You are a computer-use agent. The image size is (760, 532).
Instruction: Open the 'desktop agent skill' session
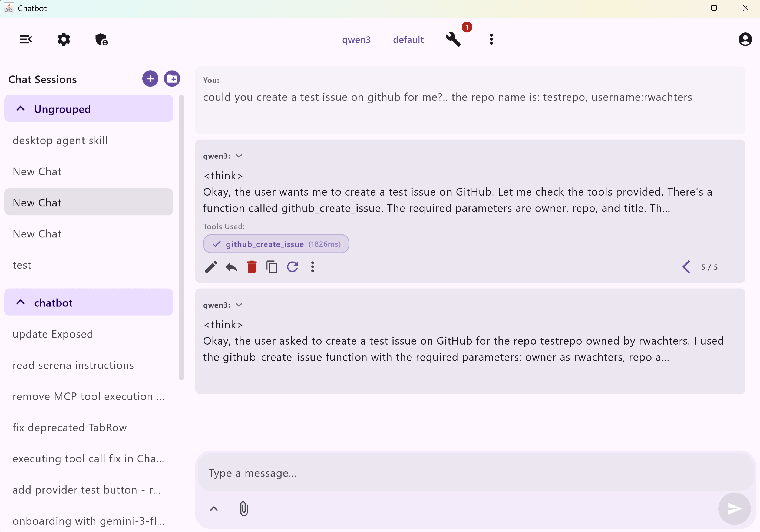coord(60,140)
